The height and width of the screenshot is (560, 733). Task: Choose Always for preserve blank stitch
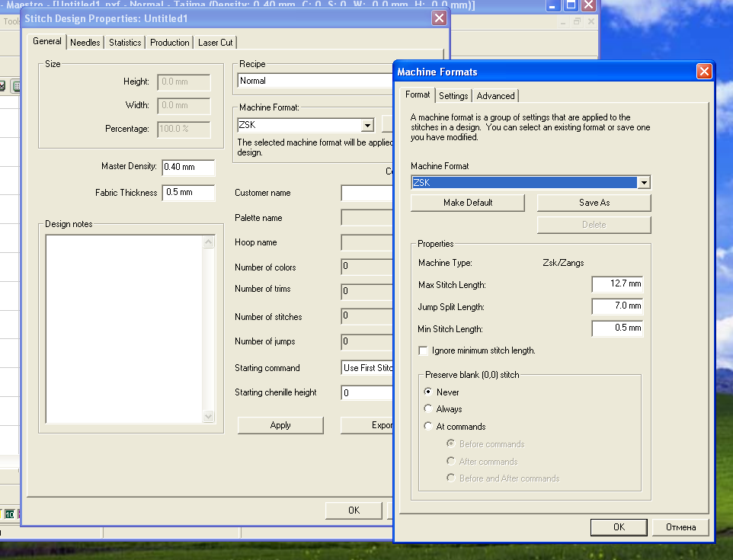click(428, 409)
